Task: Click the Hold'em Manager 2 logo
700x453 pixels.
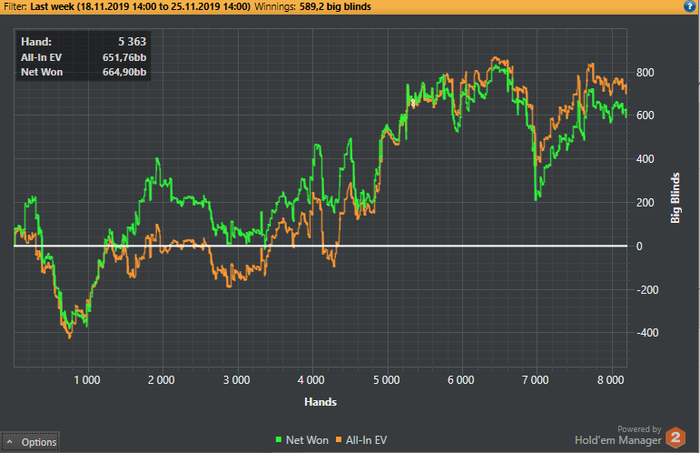Action: tap(675, 437)
